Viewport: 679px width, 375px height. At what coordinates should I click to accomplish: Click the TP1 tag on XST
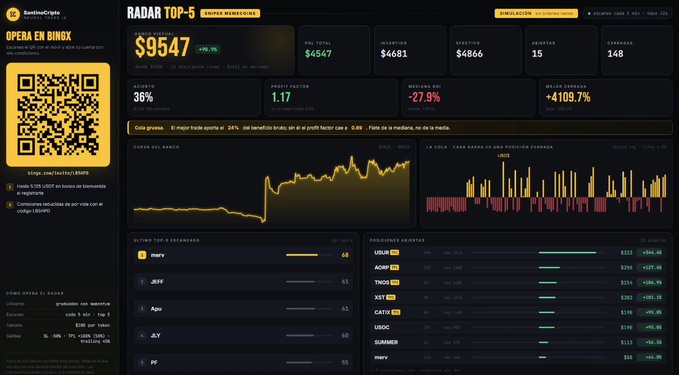[391, 297]
